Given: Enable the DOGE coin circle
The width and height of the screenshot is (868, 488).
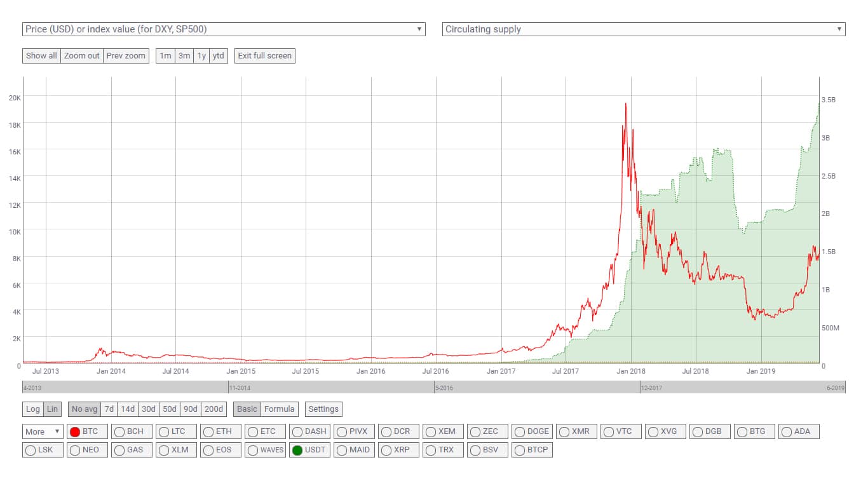Looking at the screenshot, I should [x=520, y=432].
